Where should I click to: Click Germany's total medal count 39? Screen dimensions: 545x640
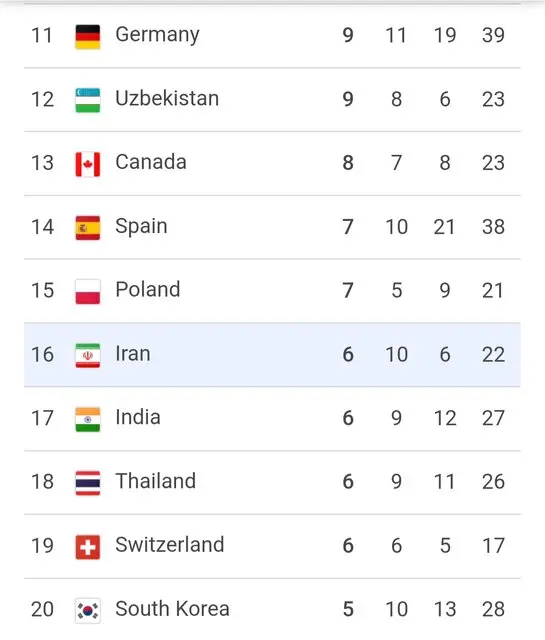493,35
